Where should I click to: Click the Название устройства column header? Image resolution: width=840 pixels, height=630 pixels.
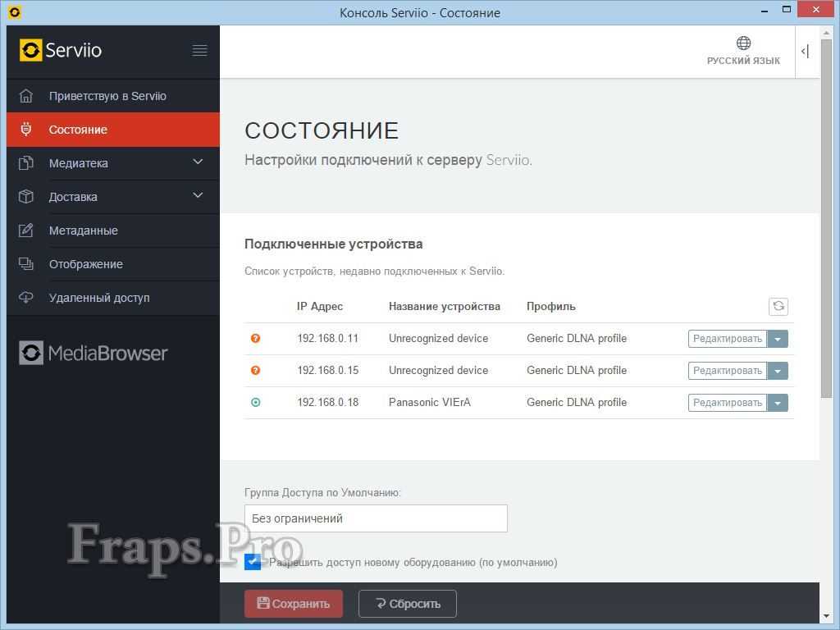[x=445, y=307]
